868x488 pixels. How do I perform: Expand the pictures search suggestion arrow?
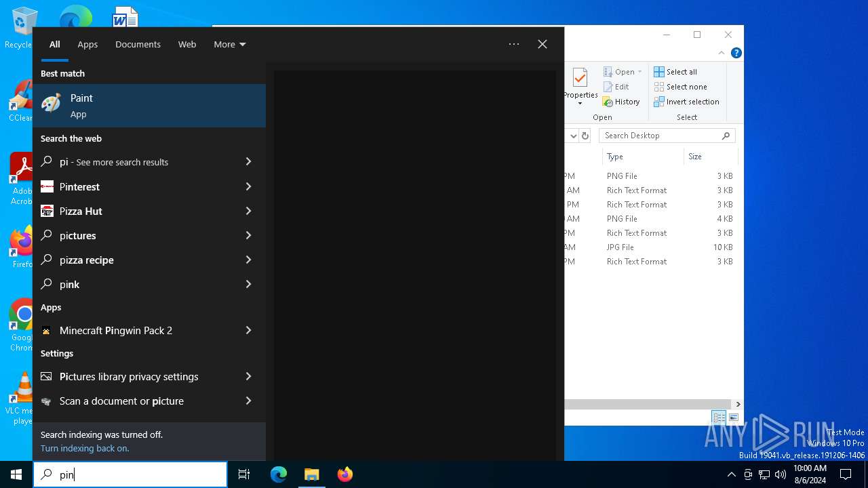[x=248, y=236]
